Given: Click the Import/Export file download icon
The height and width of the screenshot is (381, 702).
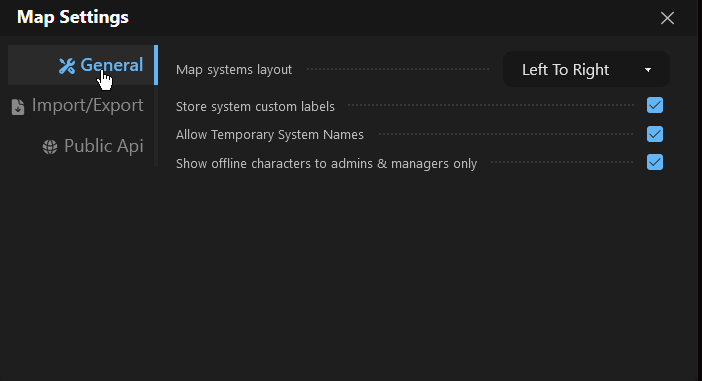Looking at the screenshot, I should (18, 107).
